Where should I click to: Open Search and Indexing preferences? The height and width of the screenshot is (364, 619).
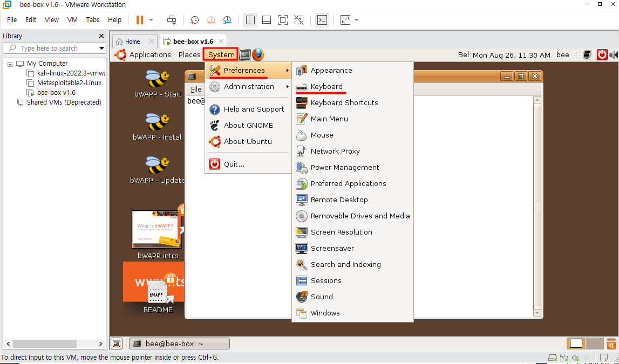point(352,265)
